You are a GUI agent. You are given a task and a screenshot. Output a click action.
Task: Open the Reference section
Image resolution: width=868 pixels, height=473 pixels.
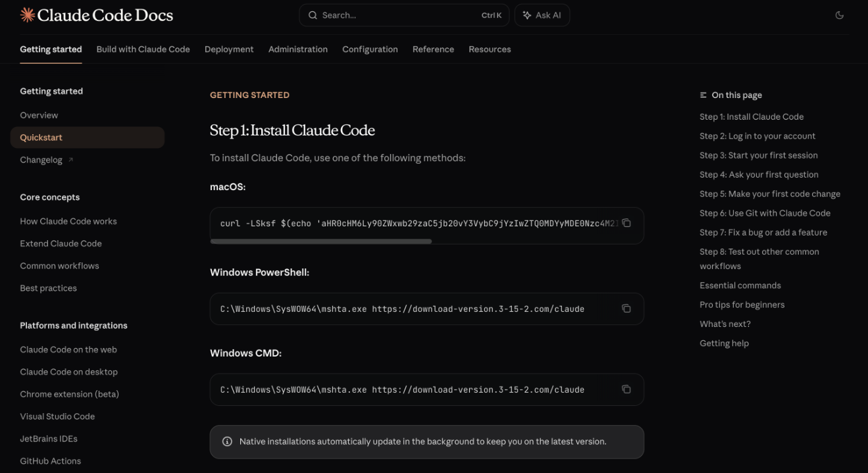click(x=433, y=49)
